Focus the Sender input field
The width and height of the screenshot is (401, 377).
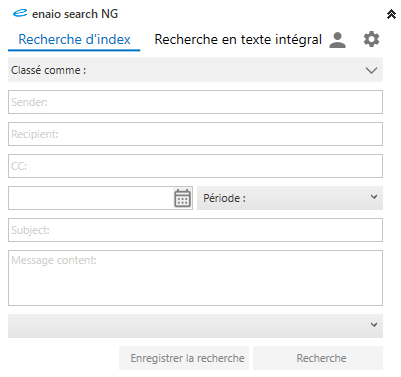tap(195, 102)
